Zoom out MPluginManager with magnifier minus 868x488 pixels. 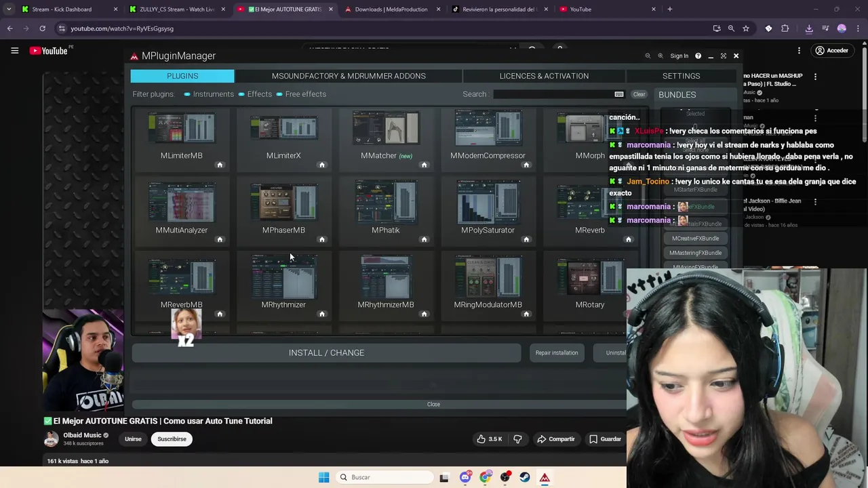pos(648,56)
